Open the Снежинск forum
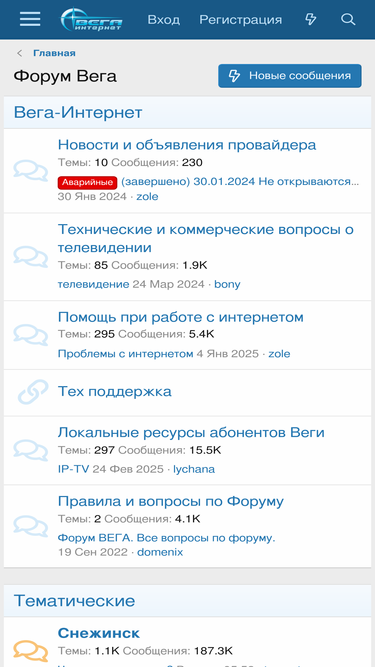This screenshot has width=375, height=667. (99, 633)
